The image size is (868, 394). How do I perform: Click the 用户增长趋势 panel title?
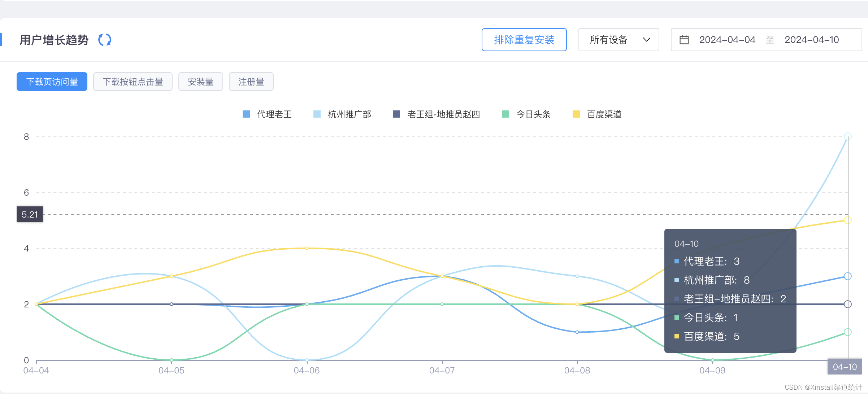tap(54, 40)
